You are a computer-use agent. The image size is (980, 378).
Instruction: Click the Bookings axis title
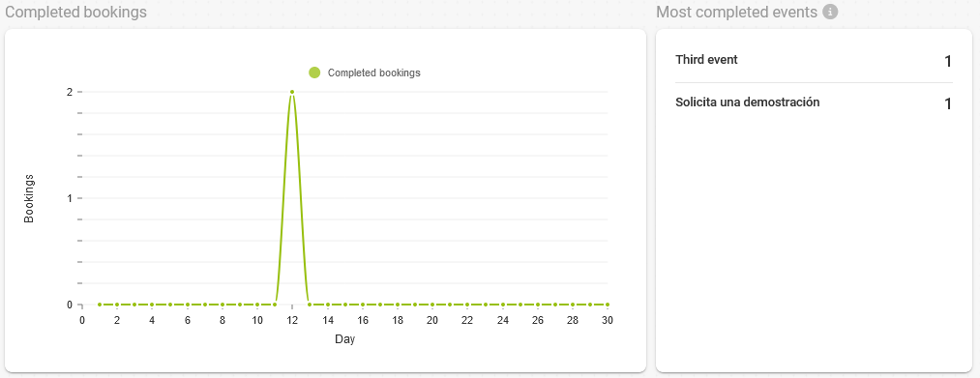pos(29,198)
